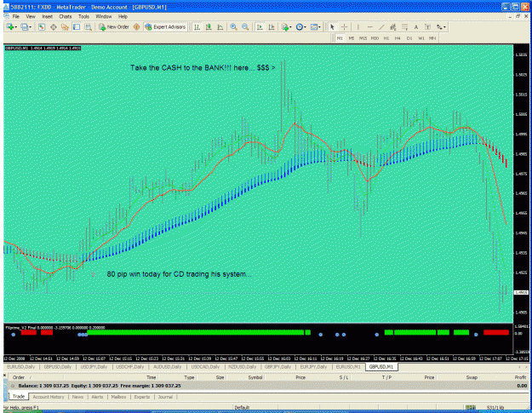
Task: Switch chart to bar chart
Action: pos(197,27)
